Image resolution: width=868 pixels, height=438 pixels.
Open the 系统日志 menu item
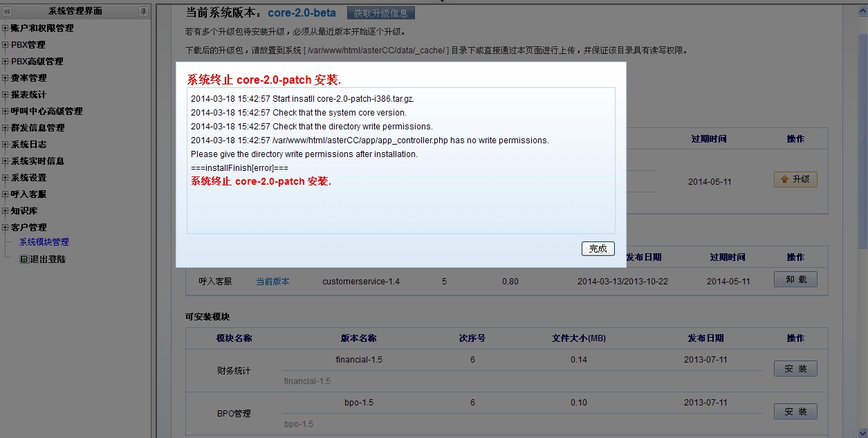pos(28,145)
